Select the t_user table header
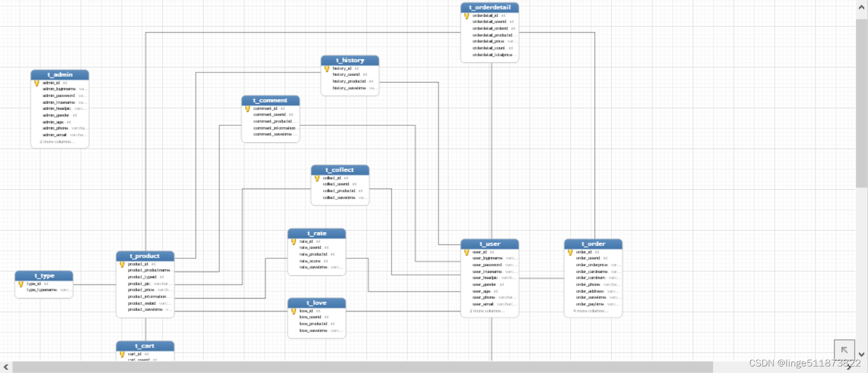Image resolution: width=868 pixels, height=373 pixels. pos(490,244)
